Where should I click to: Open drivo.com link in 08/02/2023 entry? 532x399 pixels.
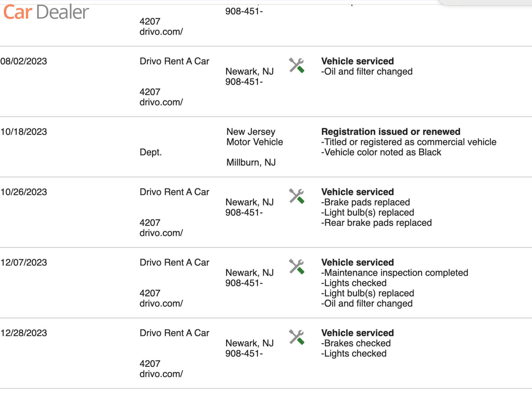coord(161,102)
